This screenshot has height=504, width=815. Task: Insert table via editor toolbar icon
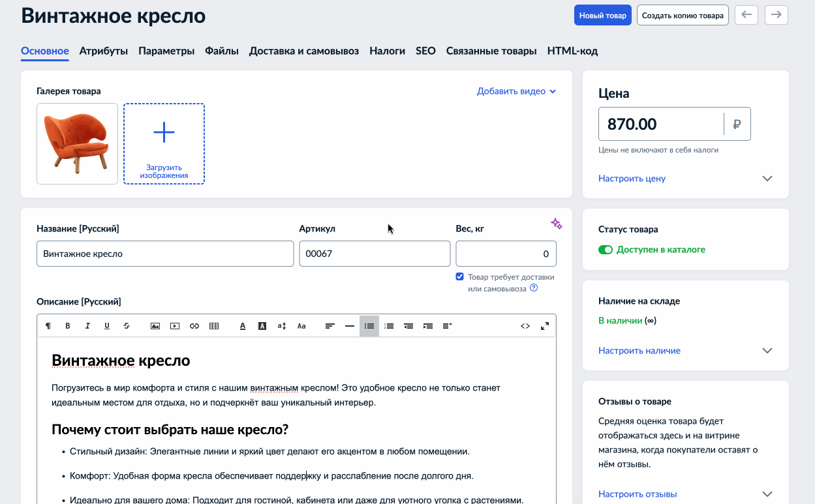click(x=214, y=326)
